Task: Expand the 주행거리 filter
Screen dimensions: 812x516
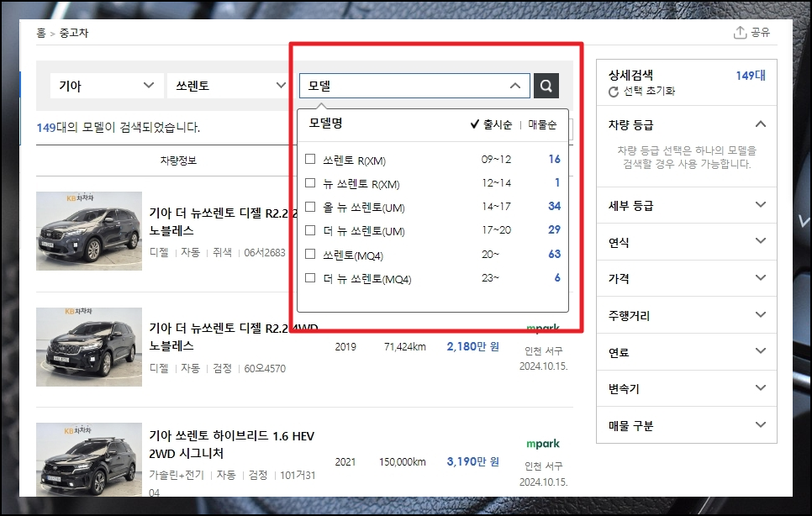Action: pos(687,315)
